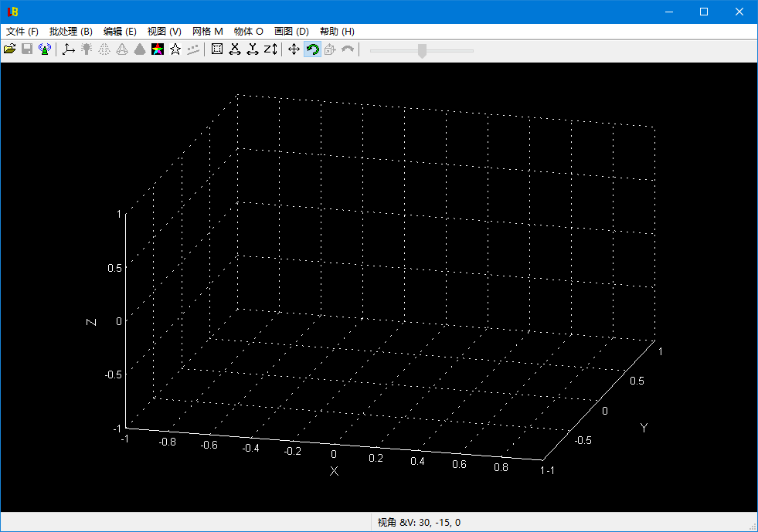The height and width of the screenshot is (532, 758).
Task: Click the save floppy disk icon
Action: [27, 49]
